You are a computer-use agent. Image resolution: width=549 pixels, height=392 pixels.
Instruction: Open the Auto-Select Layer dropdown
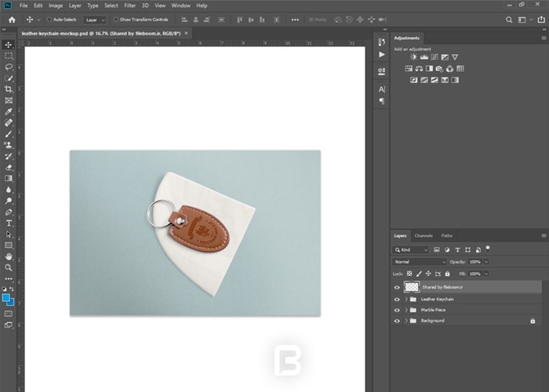point(95,20)
